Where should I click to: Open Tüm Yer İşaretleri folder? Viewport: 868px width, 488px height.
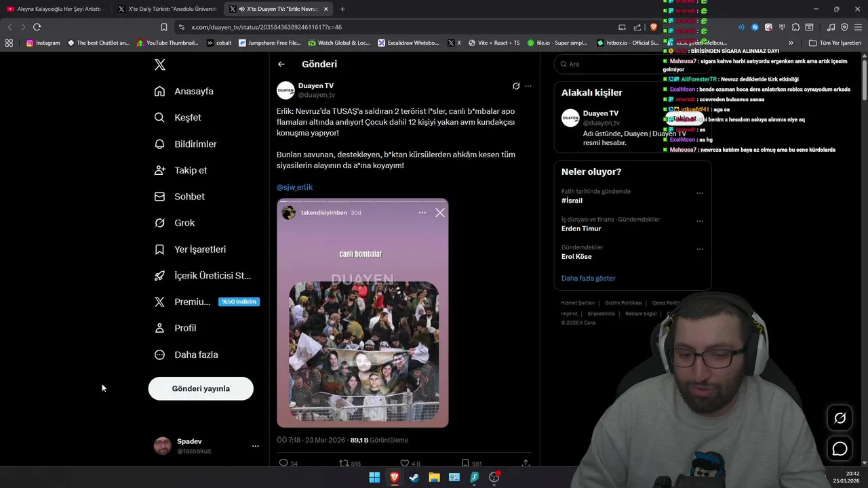[835, 43]
